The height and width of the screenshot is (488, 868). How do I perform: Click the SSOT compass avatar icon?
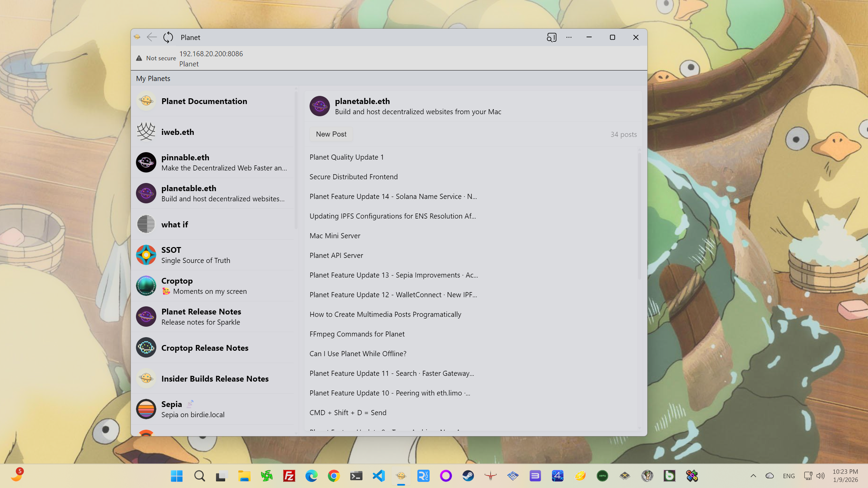point(146,255)
